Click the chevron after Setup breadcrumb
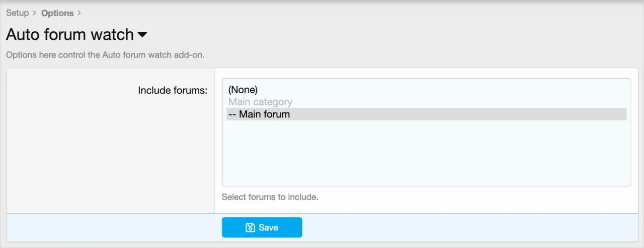Image resolution: width=644 pixels, height=248 pixels. tap(35, 13)
